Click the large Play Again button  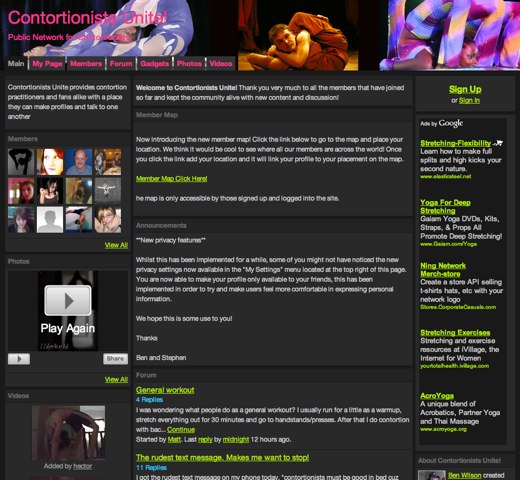[x=68, y=300]
